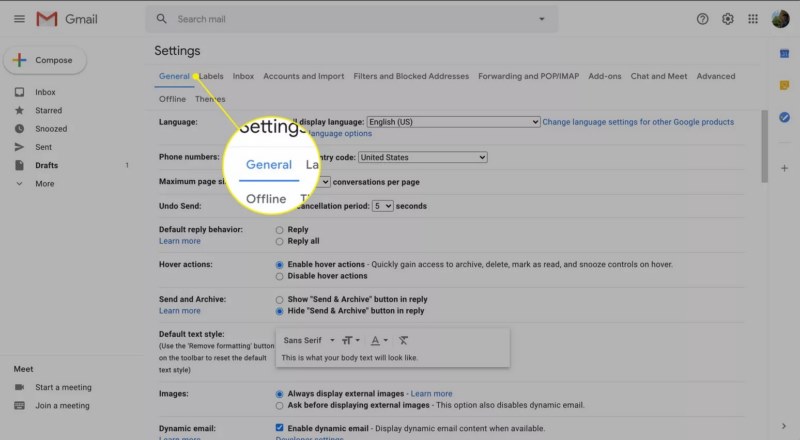
Task: Open the Support help icon
Action: pyautogui.click(x=703, y=19)
